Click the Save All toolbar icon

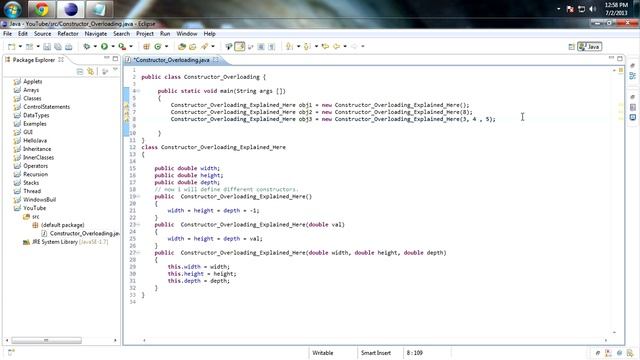click(58, 47)
